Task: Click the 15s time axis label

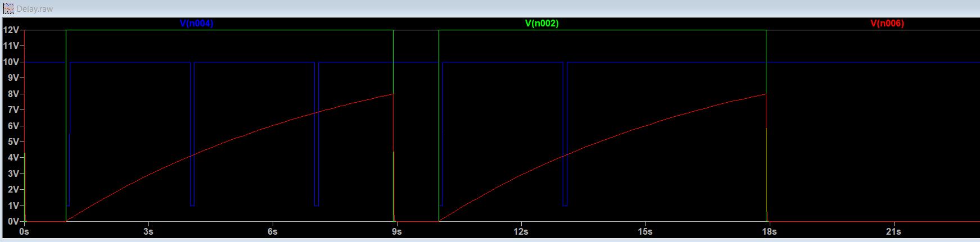Action: click(645, 231)
